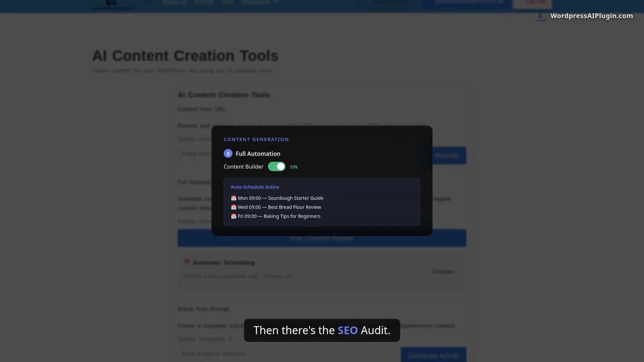Viewport: 644px width, 362px height.
Task: Click the blue Run Content Builder button
Action: coord(322,238)
